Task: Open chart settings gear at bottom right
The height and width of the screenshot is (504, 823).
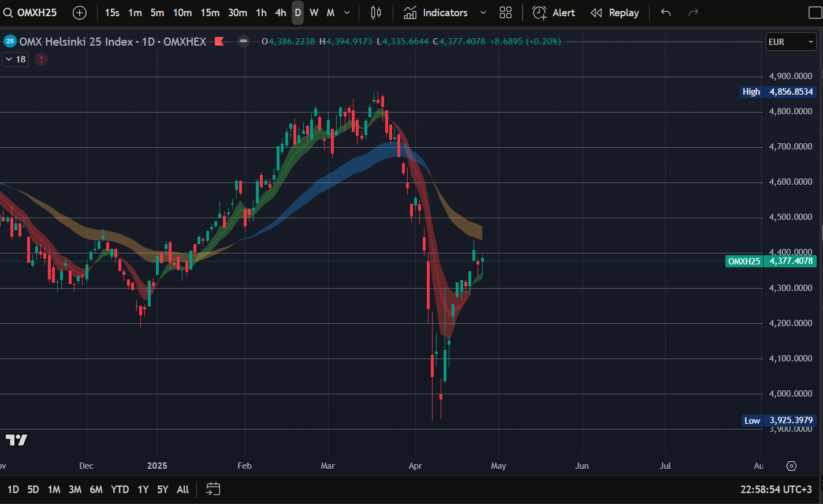Action: click(791, 466)
